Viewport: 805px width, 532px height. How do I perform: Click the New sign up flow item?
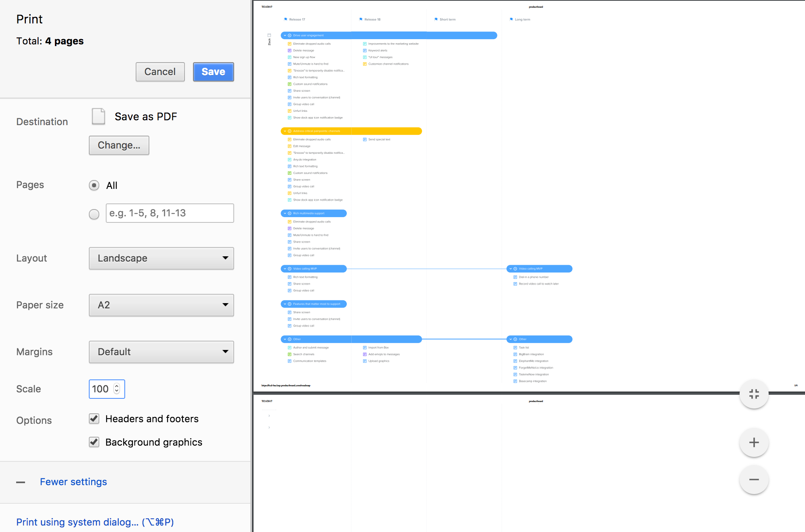pyautogui.click(x=302, y=57)
